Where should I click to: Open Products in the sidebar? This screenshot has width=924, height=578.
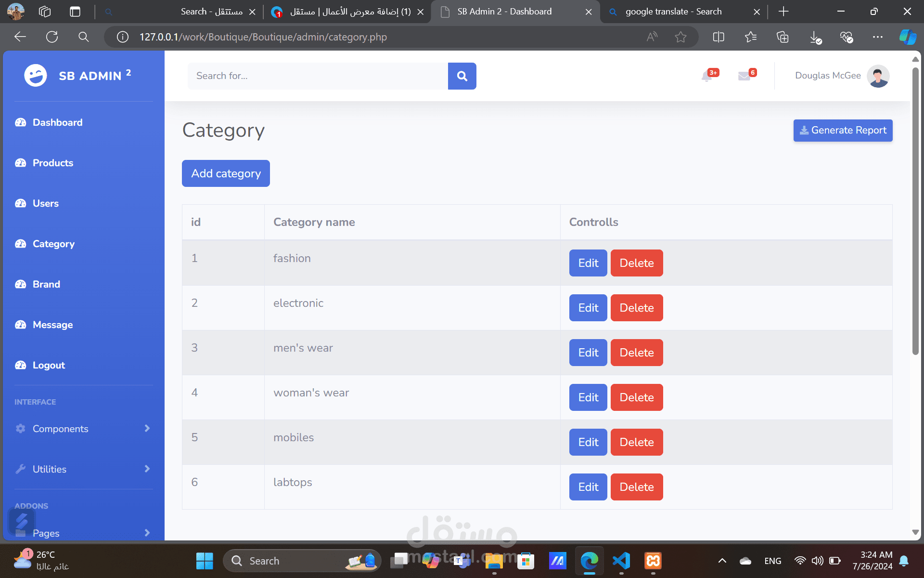click(x=53, y=163)
